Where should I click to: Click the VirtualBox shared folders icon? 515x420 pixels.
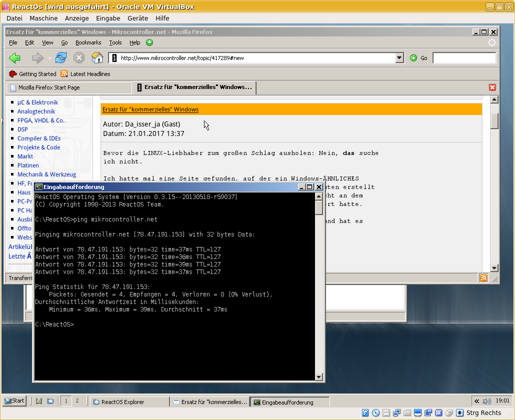407,413
